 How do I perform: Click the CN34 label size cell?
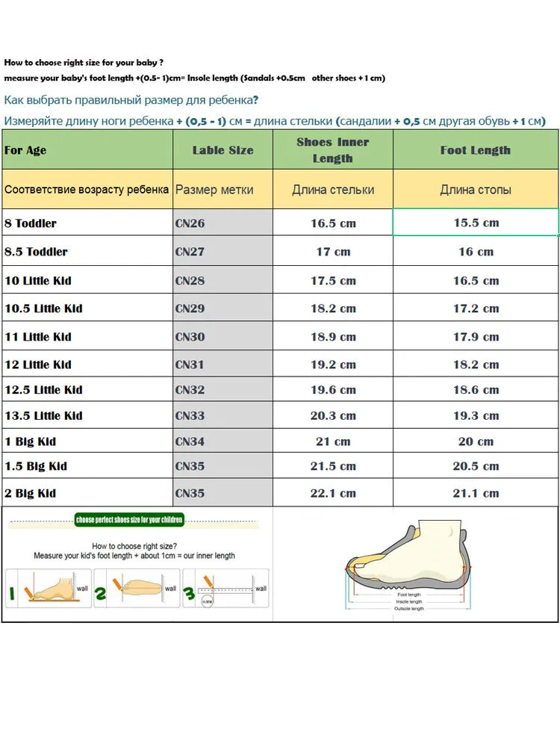click(223, 441)
